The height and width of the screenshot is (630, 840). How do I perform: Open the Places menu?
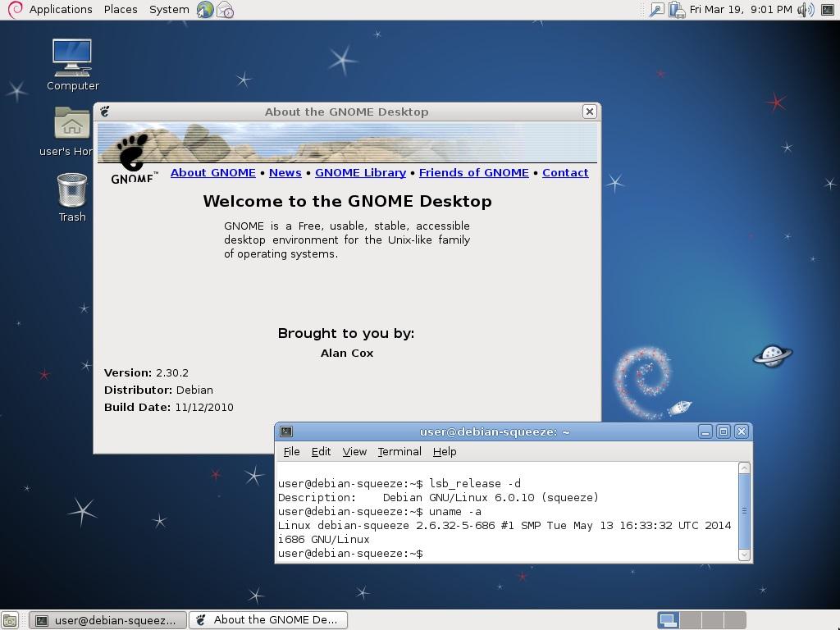(x=121, y=10)
